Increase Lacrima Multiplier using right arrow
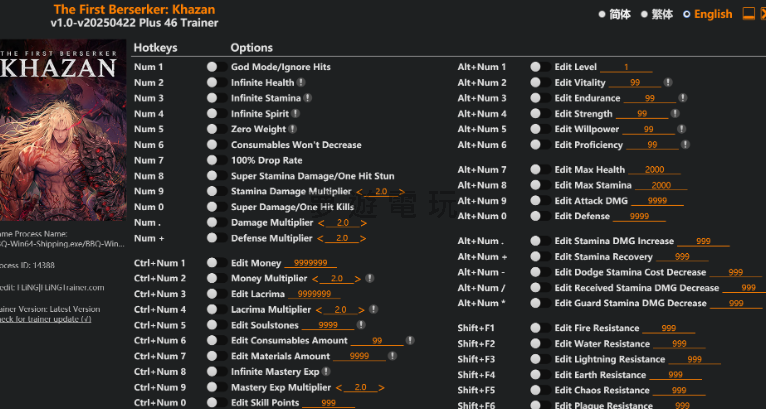 pos(361,310)
